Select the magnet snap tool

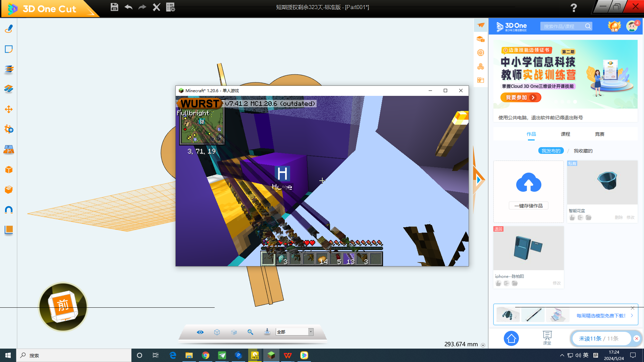click(x=9, y=210)
